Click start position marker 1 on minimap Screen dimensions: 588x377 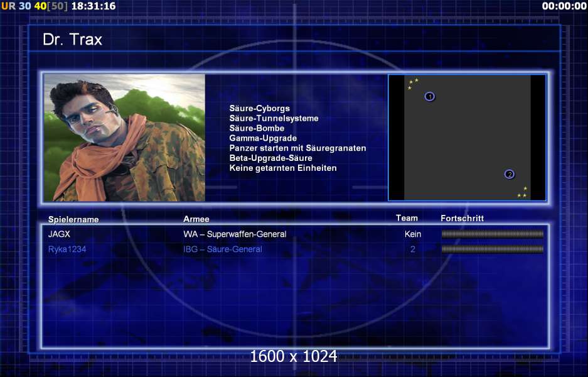[430, 97]
